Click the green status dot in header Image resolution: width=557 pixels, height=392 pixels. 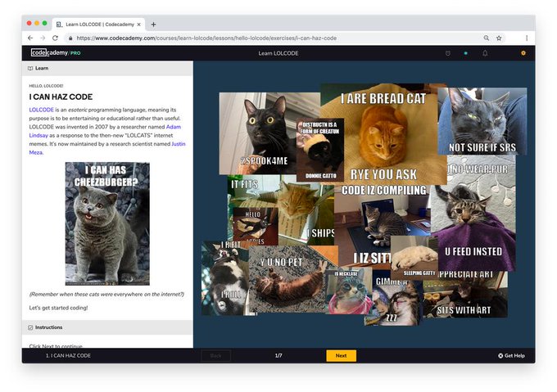[466, 53]
